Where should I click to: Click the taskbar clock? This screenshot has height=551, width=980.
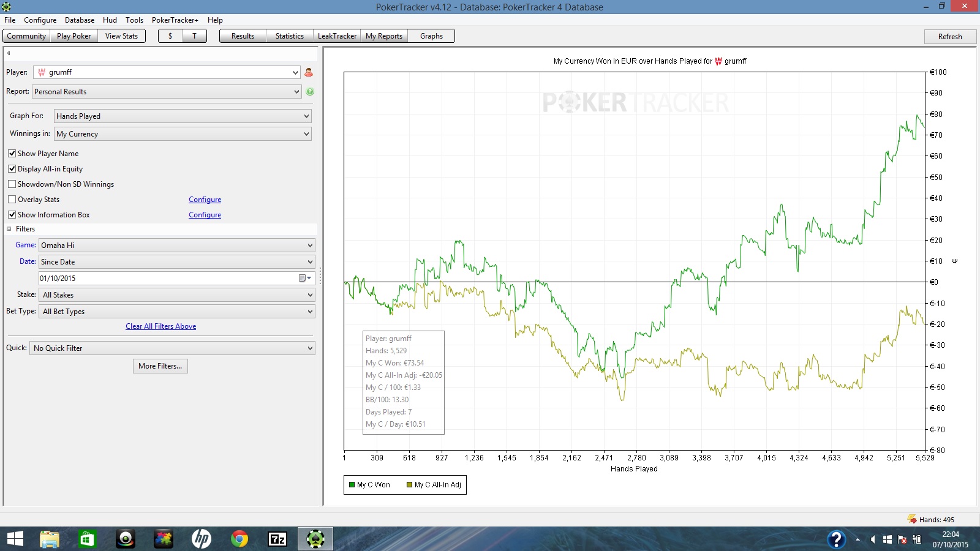coord(951,539)
